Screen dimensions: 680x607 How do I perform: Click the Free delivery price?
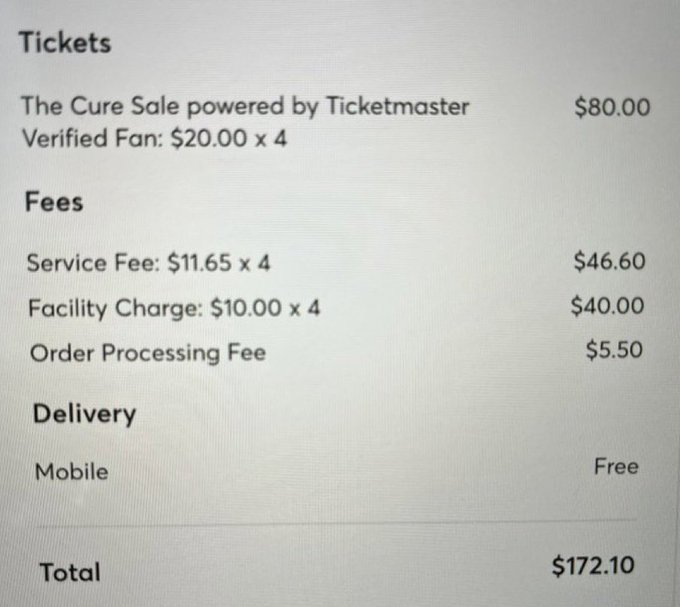tap(615, 466)
